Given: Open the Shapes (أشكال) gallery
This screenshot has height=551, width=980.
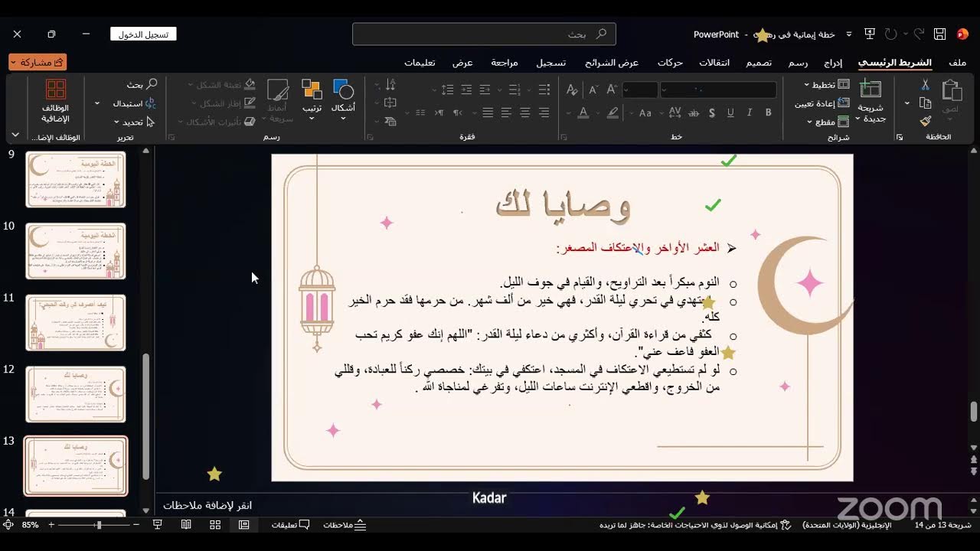Looking at the screenshot, I should click(x=343, y=99).
